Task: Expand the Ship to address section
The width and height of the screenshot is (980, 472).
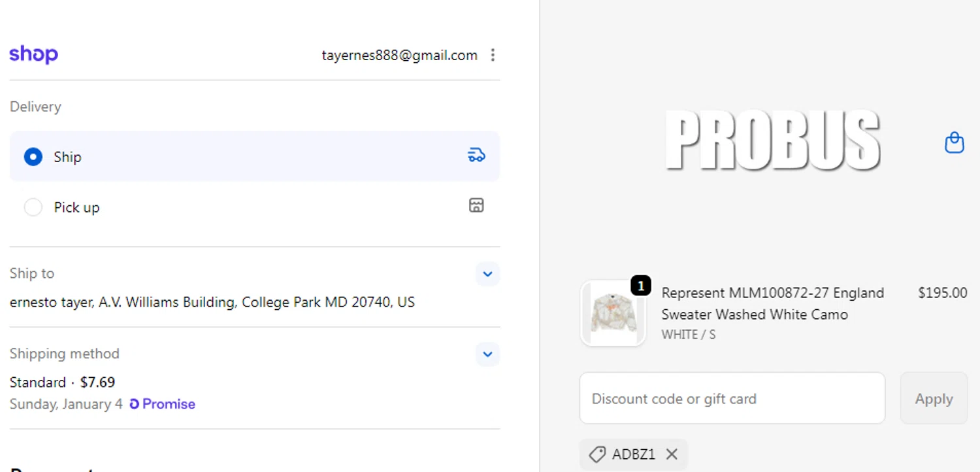Action: [487, 274]
